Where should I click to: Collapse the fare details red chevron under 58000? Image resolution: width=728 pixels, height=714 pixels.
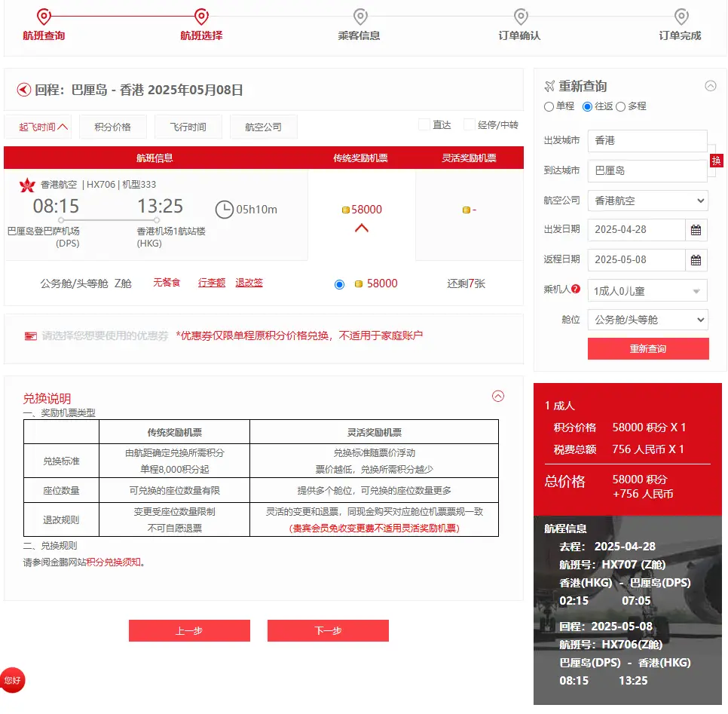[362, 228]
